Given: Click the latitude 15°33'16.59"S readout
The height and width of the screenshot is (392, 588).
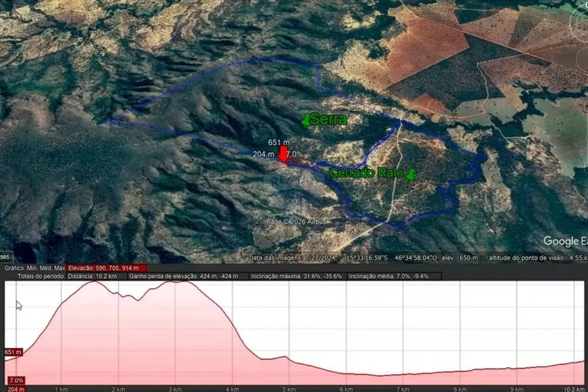Looking at the screenshot, I should pos(367,258).
